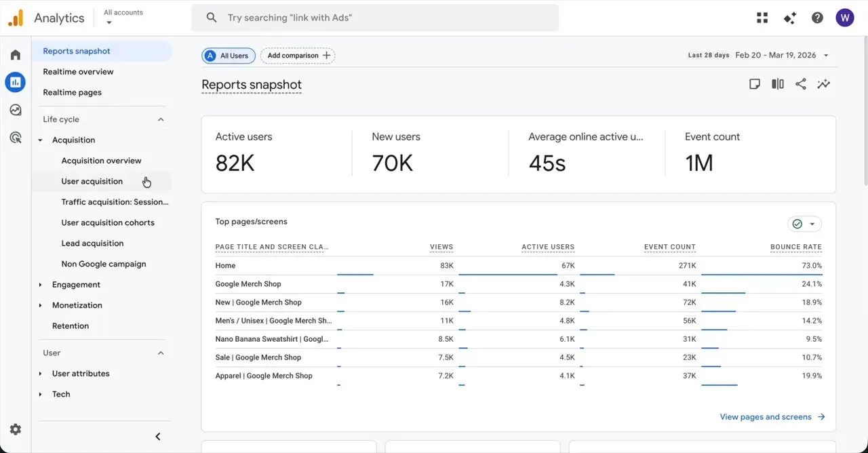This screenshot has height=453, width=868.
Task: Expand the Tech tree arrow
Action: click(x=40, y=395)
